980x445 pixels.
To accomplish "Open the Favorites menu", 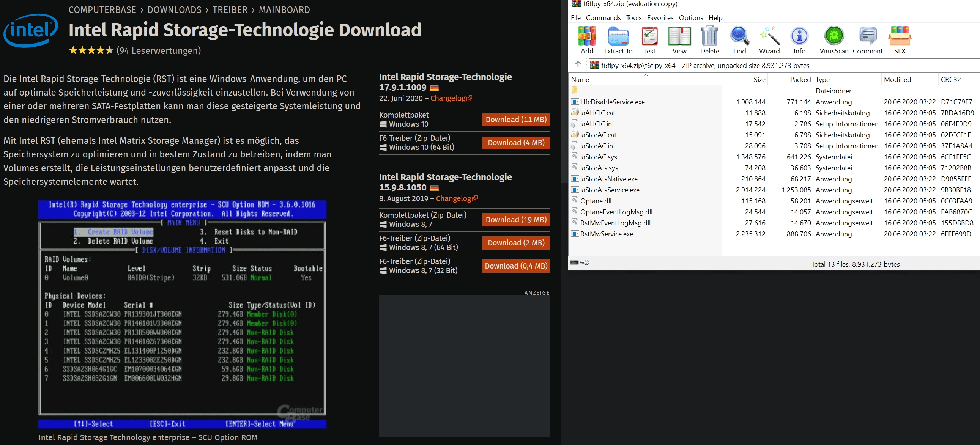I will click(x=660, y=18).
